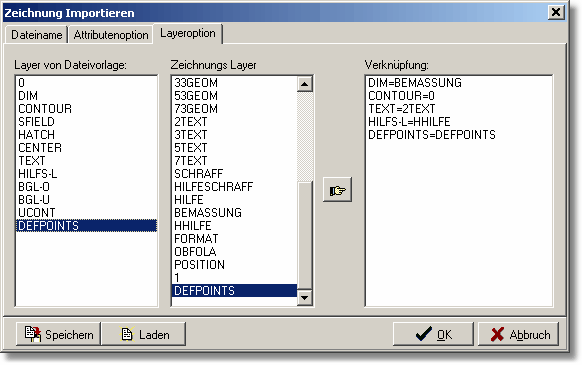Screen dimensions: 582x365
Task: Confirm with the OK button
Action: click(433, 334)
